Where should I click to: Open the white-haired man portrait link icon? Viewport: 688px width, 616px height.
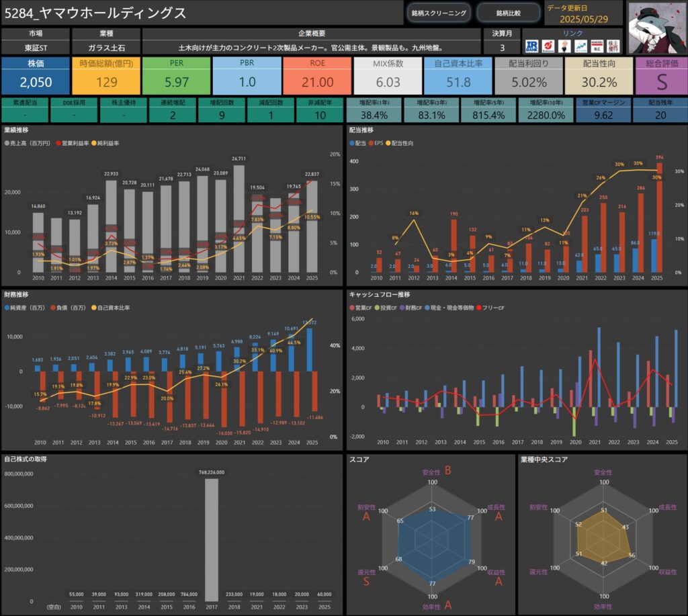pos(564,46)
